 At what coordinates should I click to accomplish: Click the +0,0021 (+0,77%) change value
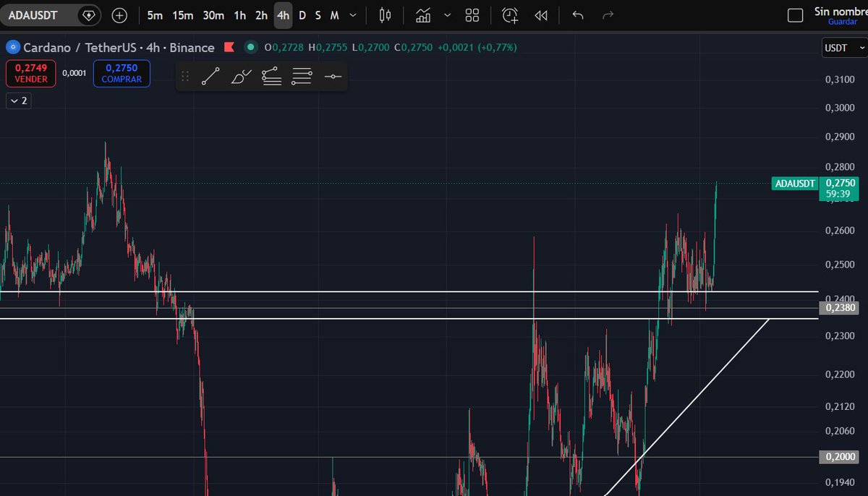click(476, 48)
